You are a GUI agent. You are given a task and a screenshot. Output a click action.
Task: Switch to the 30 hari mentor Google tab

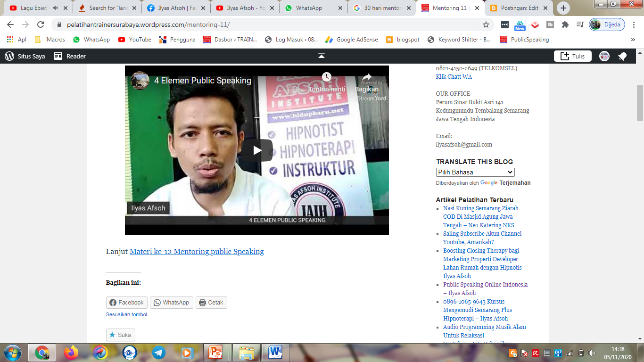[383, 8]
